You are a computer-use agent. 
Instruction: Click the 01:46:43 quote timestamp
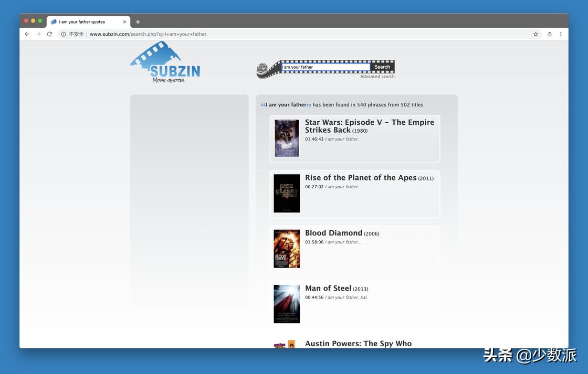coord(314,139)
